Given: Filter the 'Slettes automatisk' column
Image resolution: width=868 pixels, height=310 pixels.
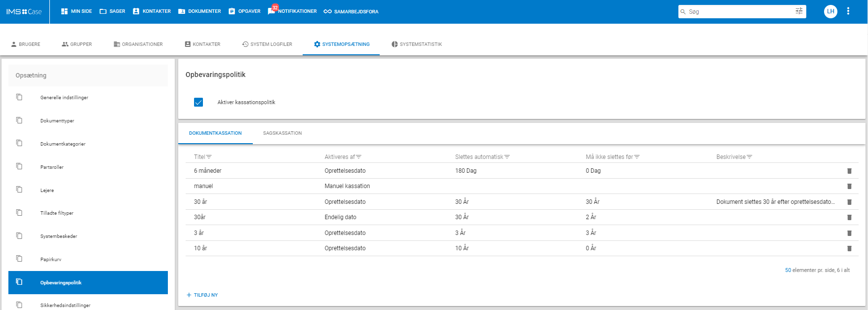Looking at the screenshot, I should pos(507,157).
